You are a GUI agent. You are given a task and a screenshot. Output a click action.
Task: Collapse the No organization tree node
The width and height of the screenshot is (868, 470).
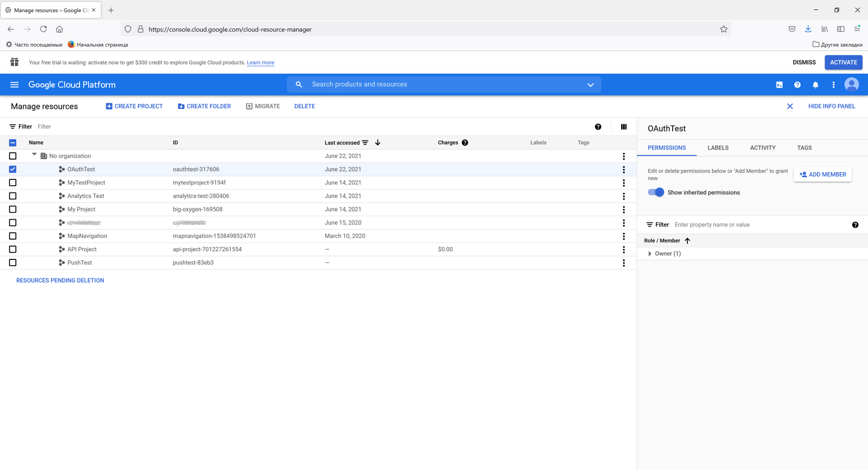pos(34,155)
